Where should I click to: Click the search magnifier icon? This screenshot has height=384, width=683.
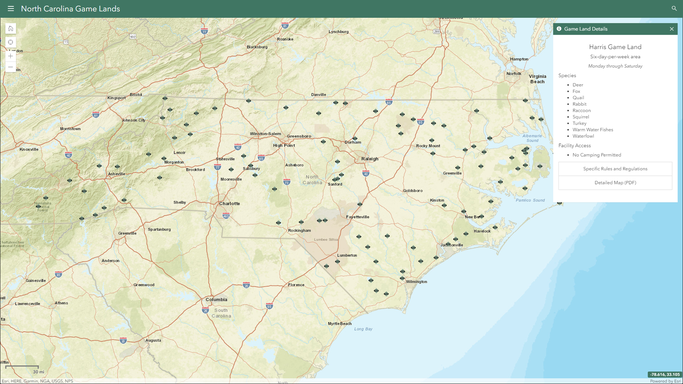click(x=674, y=8)
